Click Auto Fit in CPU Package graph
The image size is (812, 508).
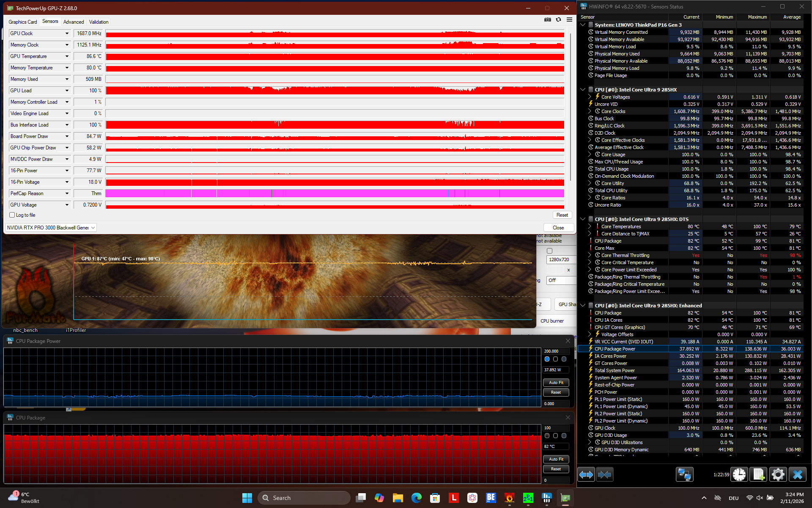tap(556, 459)
